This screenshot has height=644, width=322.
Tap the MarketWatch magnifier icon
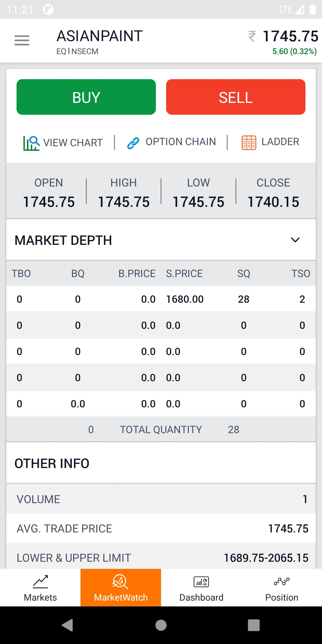point(121,581)
